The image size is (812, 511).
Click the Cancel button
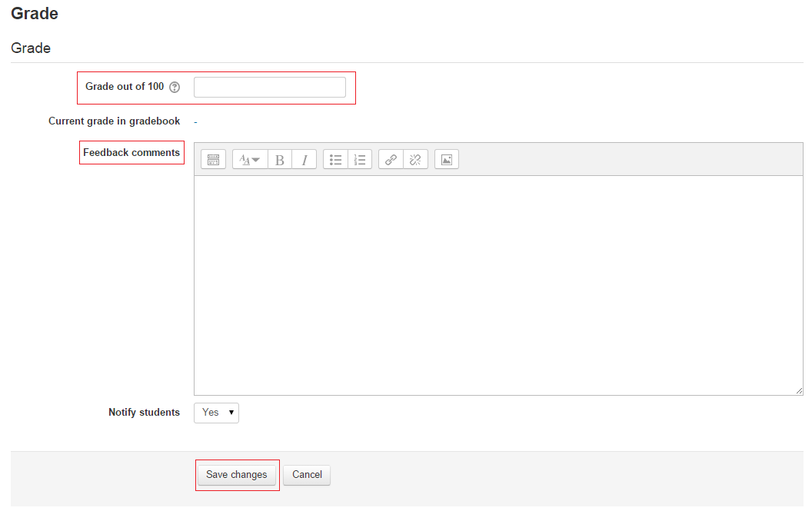click(307, 475)
